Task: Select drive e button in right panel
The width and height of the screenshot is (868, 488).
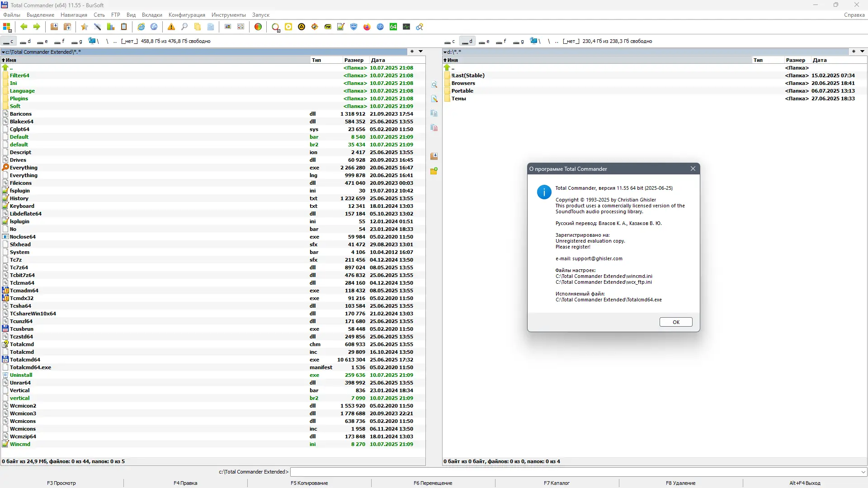Action: click(484, 41)
